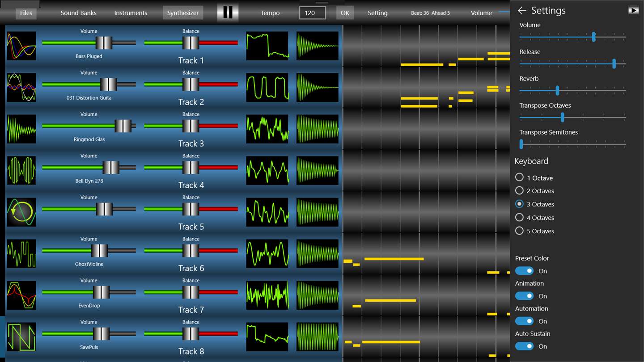Open Track 6 GhostVioline instrument icon
The width and height of the screenshot is (644, 362).
[21, 253]
